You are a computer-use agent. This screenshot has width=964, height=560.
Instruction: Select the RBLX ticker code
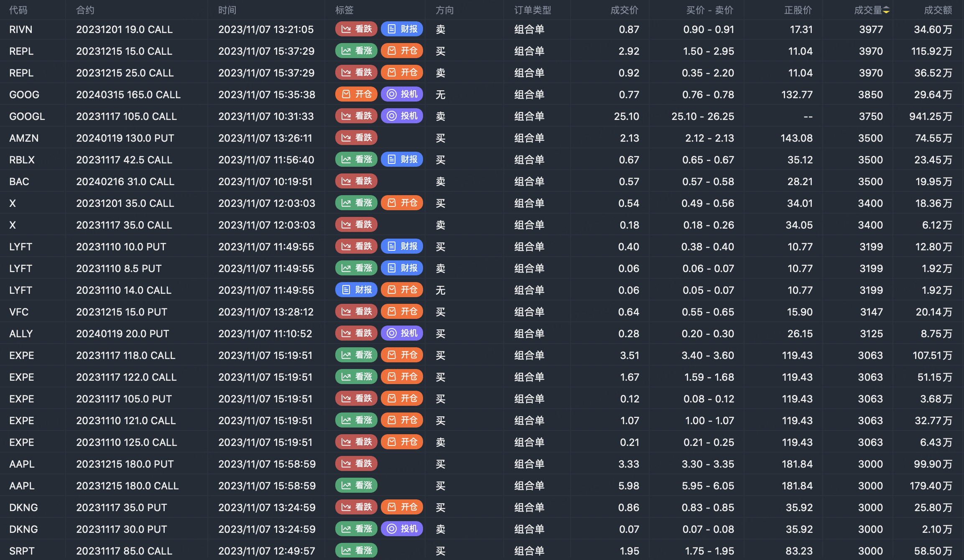click(22, 160)
